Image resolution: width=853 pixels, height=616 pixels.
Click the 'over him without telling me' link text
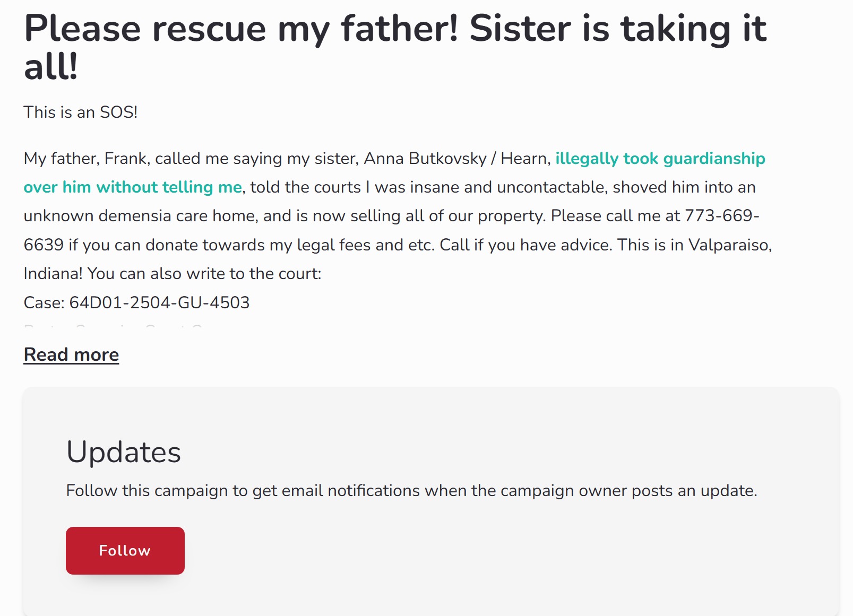pyautogui.click(x=133, y=187)
